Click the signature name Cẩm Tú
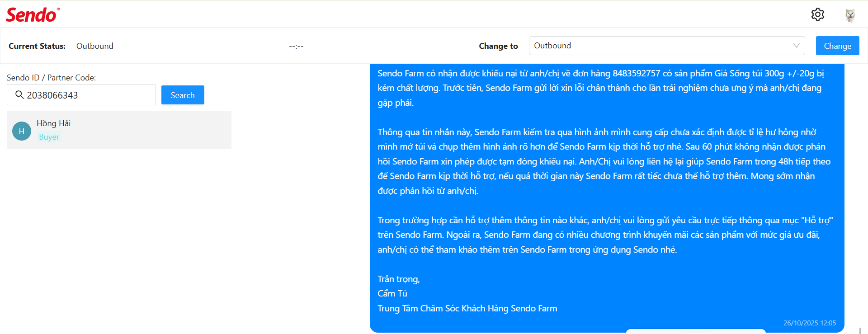 pyautogui.click(x=392, y=294)
